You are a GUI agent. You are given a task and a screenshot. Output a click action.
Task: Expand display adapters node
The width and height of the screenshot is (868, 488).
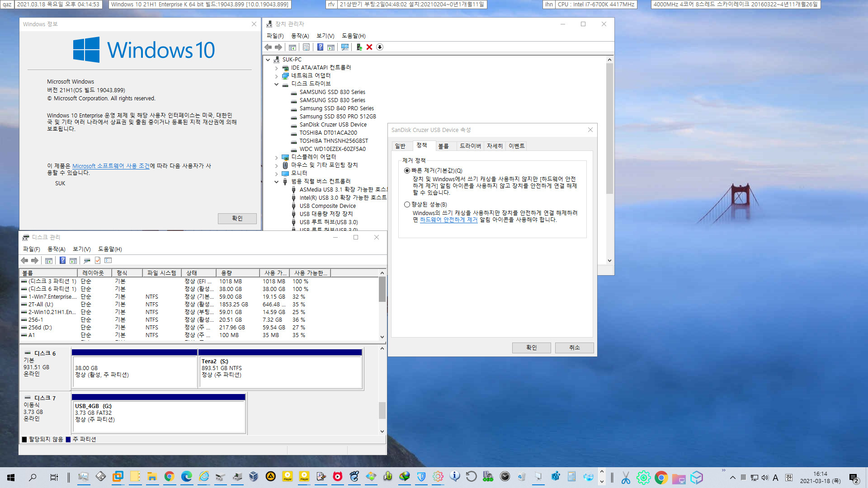276,157
